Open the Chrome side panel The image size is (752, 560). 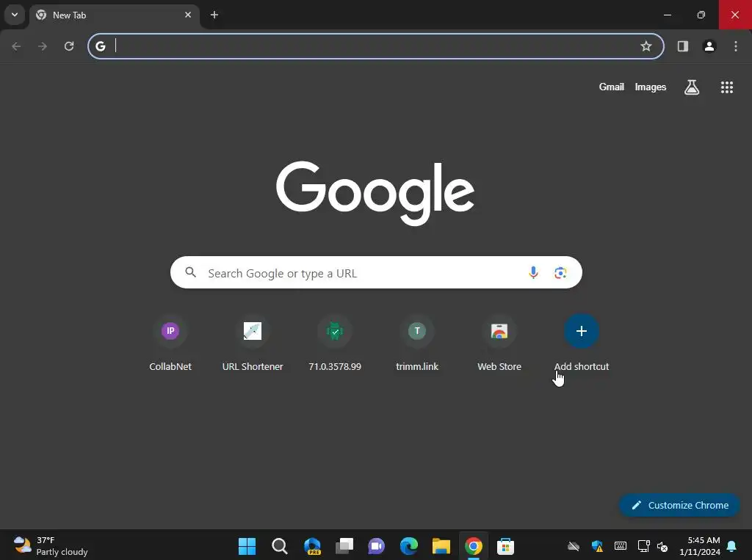pyautogui.click(x=682, y=46)
